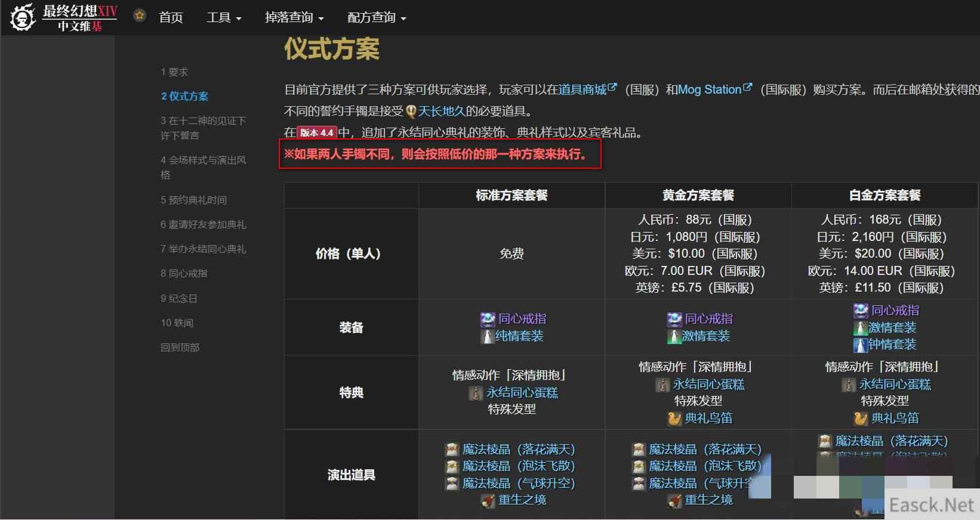The image size is (980, 520).
Task: Click the 版本 4.4 version badge
Action: pyautogui.click(x=317, y=132)
